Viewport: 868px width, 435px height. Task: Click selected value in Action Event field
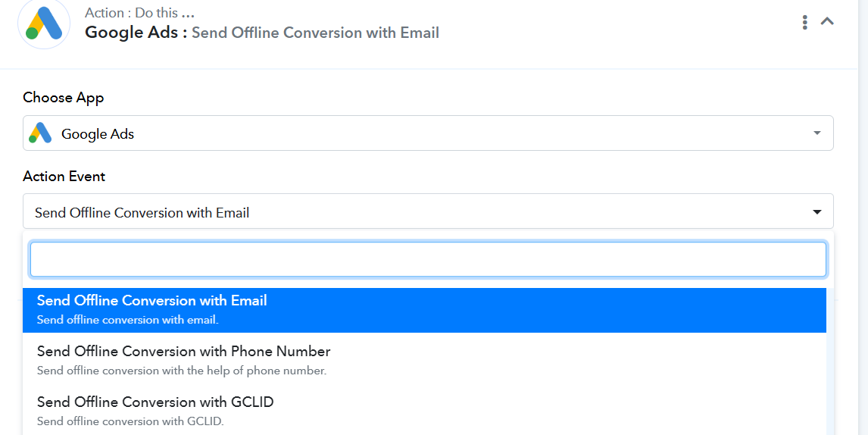(142, 213)
